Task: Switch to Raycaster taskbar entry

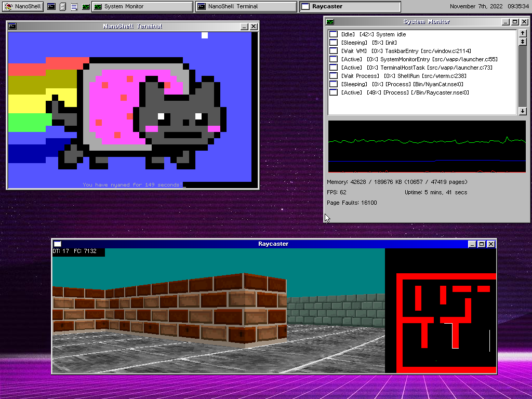Action: [x=350, y=6]
